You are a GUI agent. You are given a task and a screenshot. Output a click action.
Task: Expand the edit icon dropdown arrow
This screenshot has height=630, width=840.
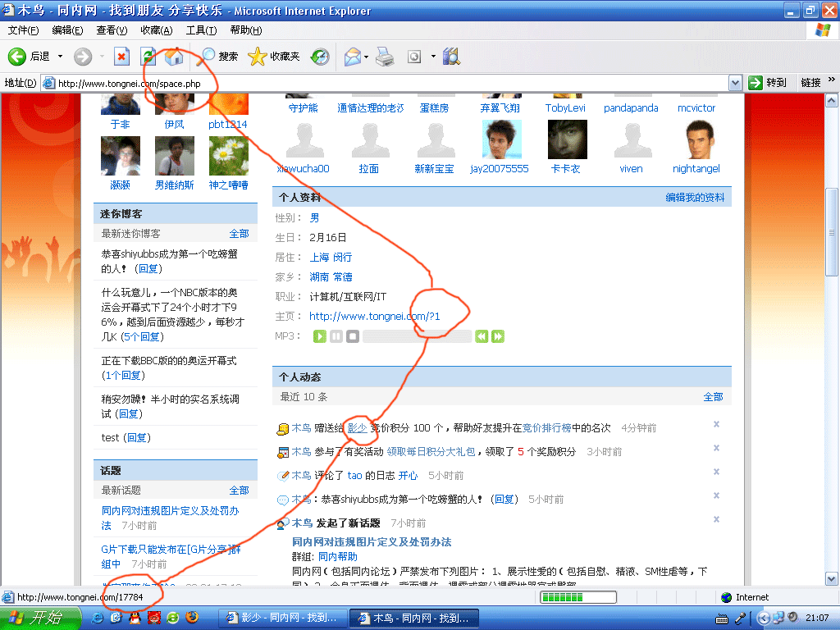tap(433, 57)
